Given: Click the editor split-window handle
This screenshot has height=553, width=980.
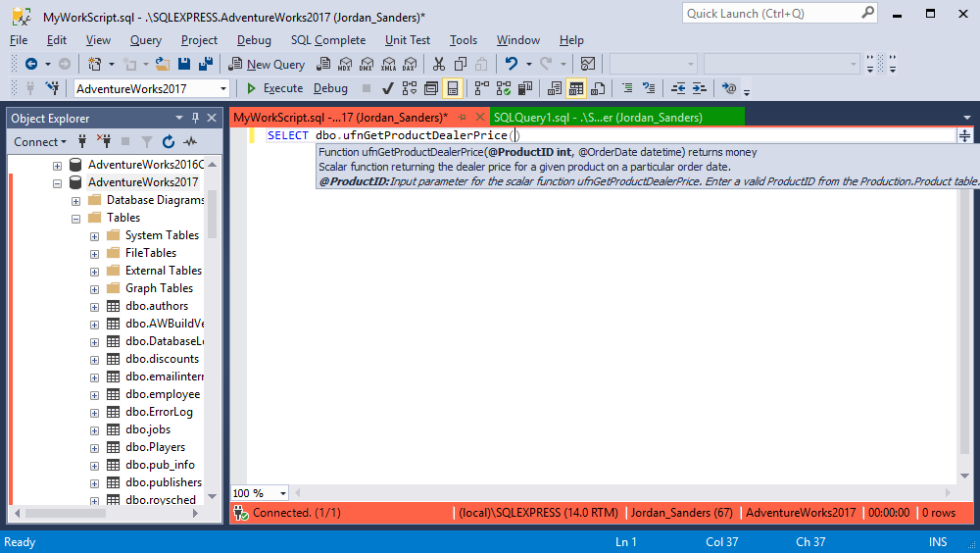Looking at the screenshot, I should [x=964, y=135].
